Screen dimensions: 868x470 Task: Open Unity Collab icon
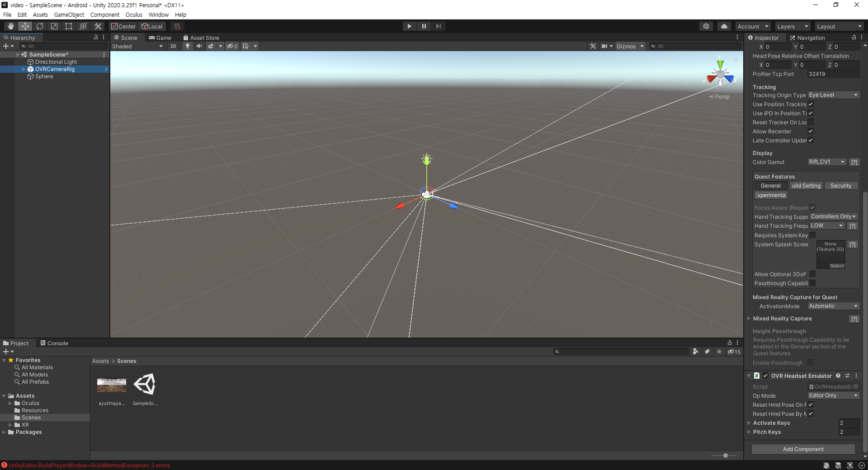[x=706, y=26]
